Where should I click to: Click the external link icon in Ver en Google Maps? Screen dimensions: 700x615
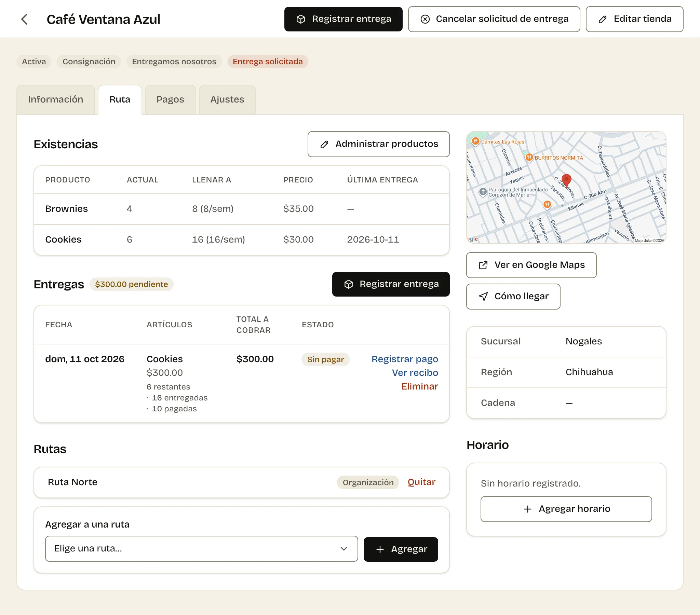483,265
